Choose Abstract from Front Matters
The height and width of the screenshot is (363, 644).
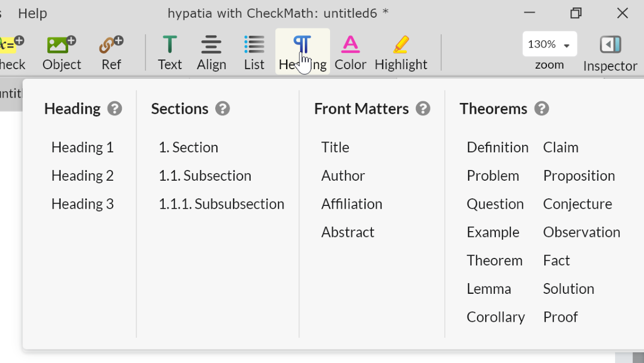tap(348, 232)
